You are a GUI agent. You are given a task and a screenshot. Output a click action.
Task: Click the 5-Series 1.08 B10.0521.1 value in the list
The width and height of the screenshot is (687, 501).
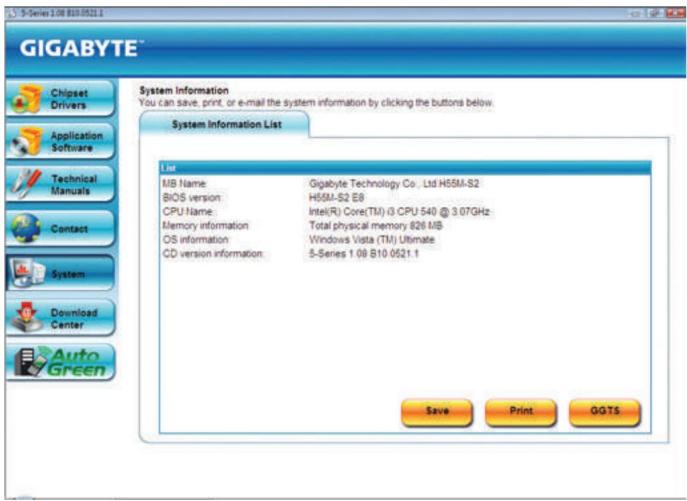pos(364,254)
